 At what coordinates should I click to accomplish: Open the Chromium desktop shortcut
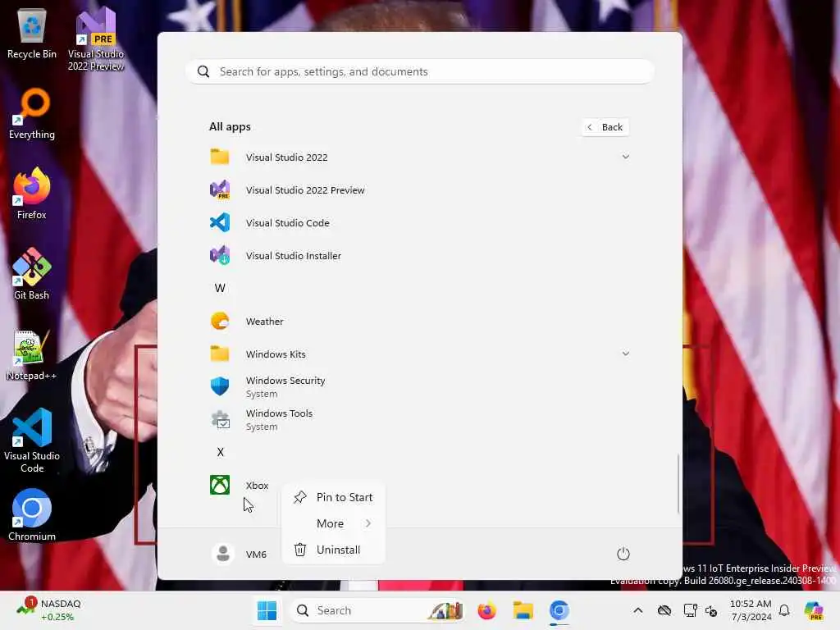[32, 515]
